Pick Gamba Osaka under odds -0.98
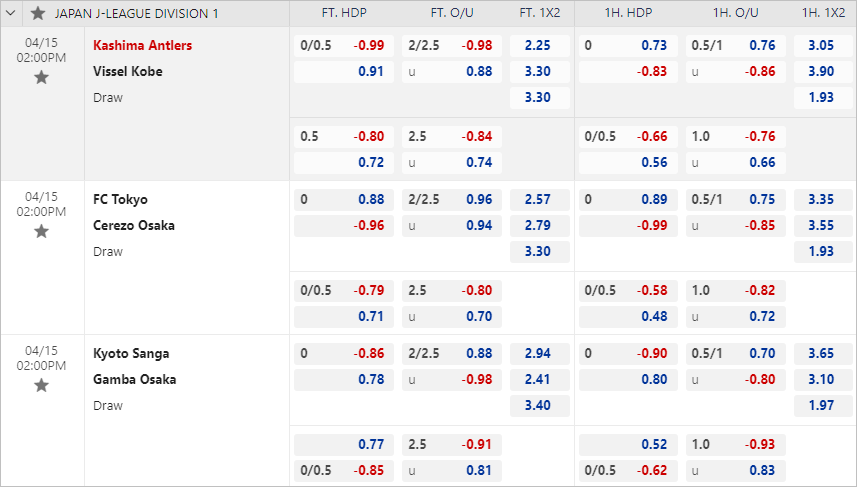The height and width of the screenshot is (487, 857). coord(451,380)
